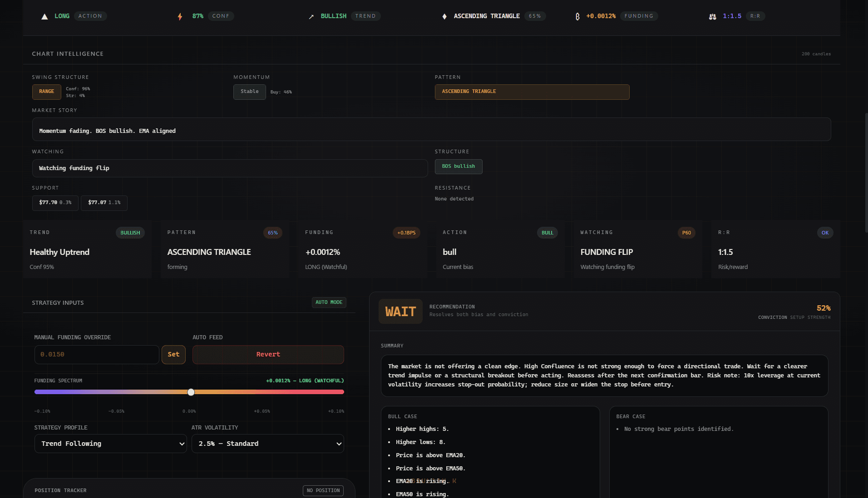Click the 'Buy: 46%' momentum value
Viewport: 868px width, 498px height.
[x=281, y=92]
